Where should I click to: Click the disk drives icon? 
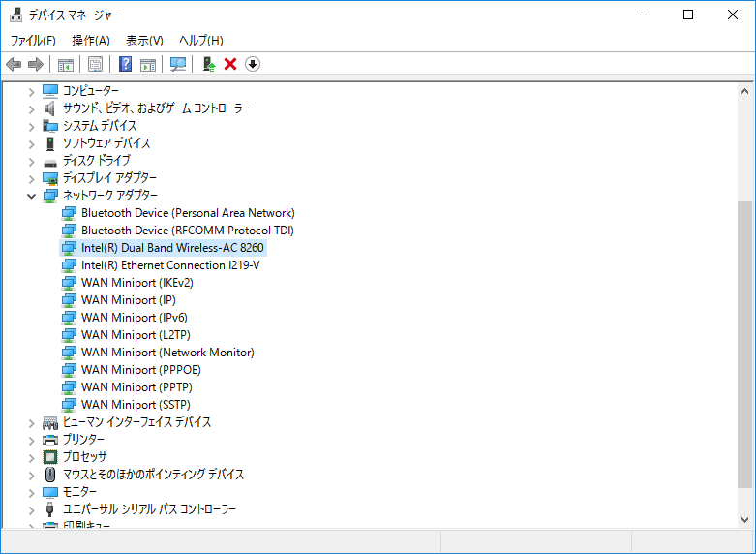click(x=50, y=163)
